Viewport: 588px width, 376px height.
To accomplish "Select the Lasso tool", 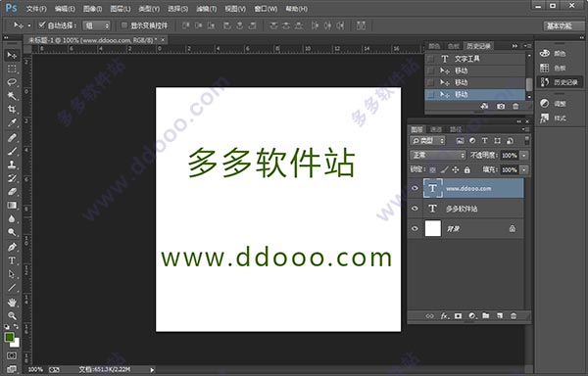I will click(x=12, y=82).
